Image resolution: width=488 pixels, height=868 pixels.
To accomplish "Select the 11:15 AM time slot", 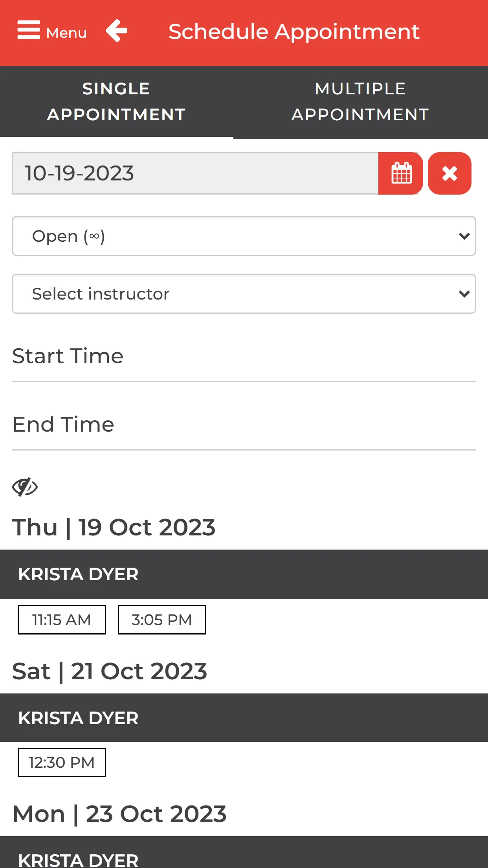I will tap(62, 620).
